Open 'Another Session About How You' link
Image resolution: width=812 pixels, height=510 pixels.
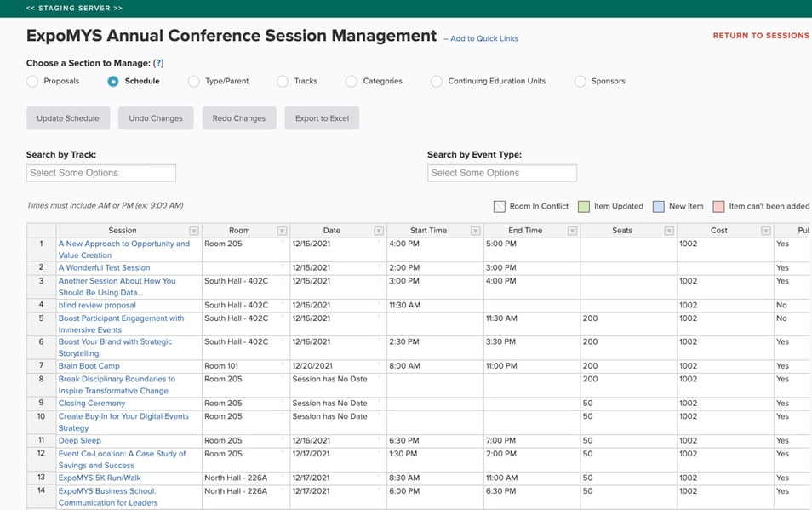pos(117,286)
